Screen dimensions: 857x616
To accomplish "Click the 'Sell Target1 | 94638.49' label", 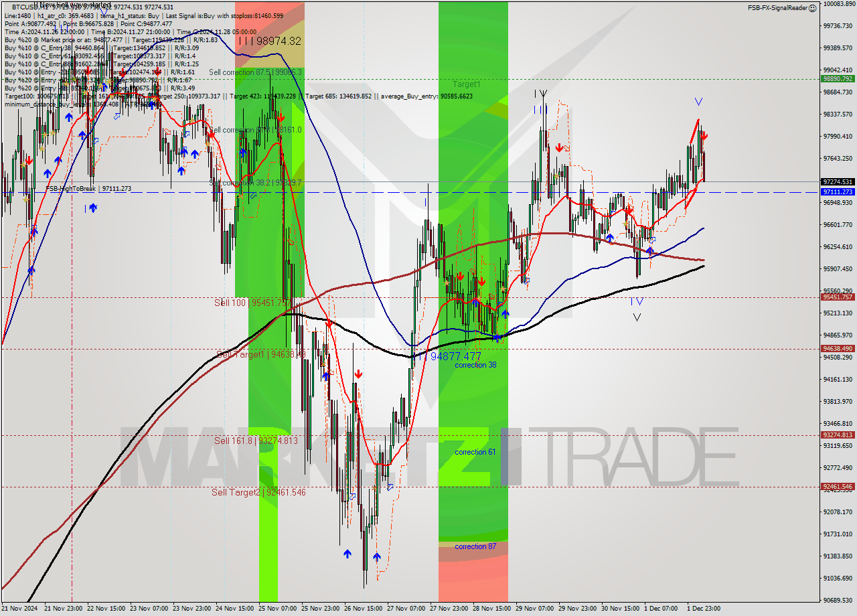I will (261, 354).
